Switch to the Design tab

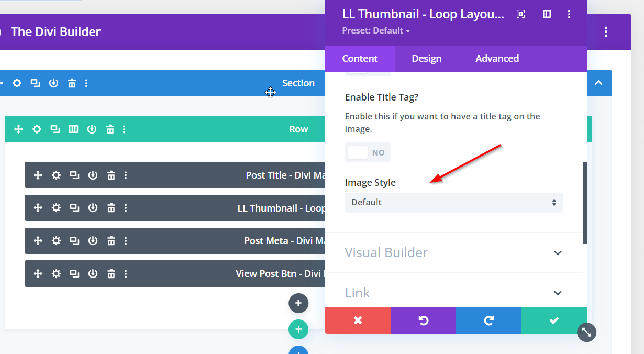pos(427,59)
